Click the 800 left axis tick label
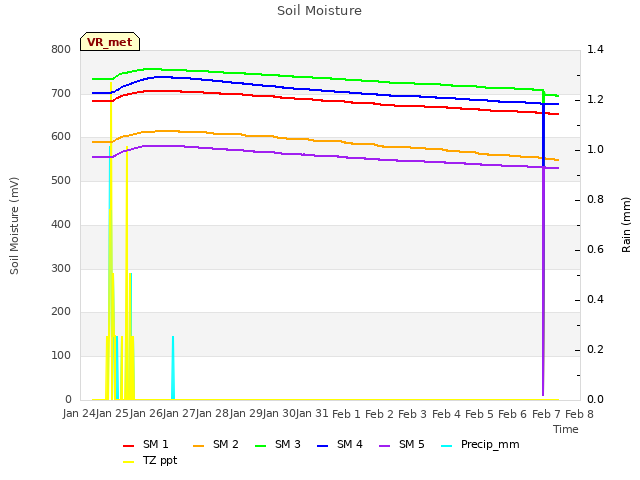Screen dimensions: 640x480 tap(61, 49)
